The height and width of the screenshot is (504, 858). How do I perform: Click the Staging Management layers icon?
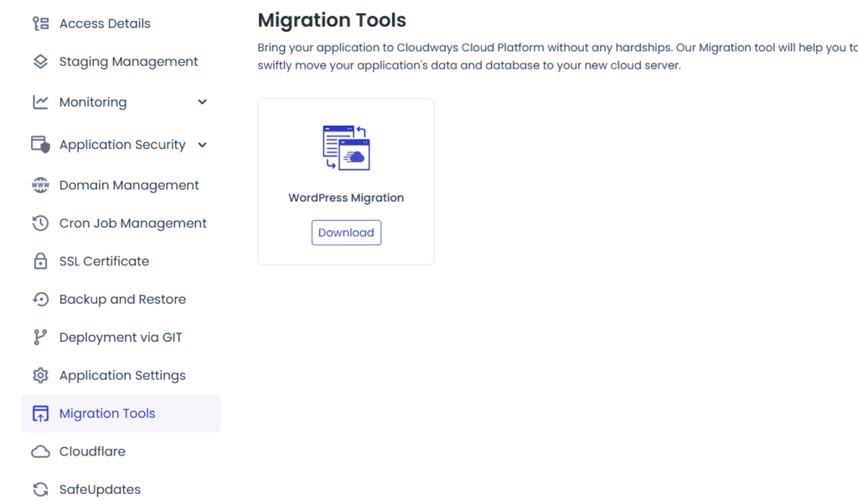click(x=40, y=62)
